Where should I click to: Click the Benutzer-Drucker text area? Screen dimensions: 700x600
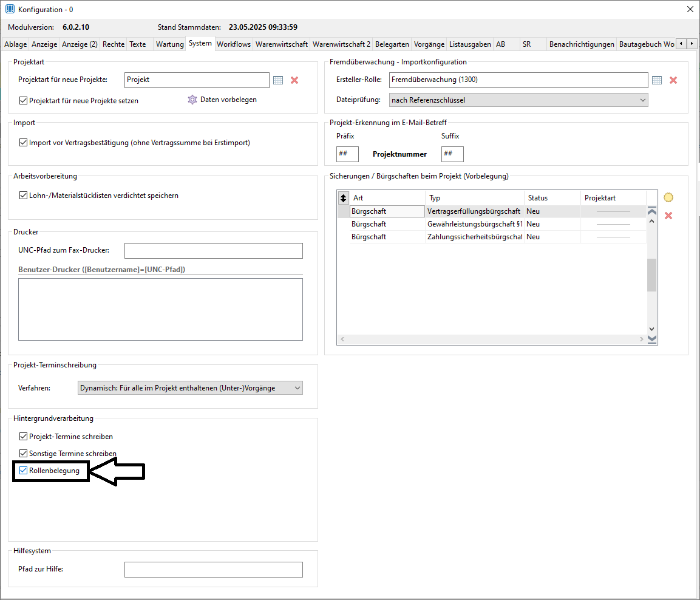click(x=160, y=309)
